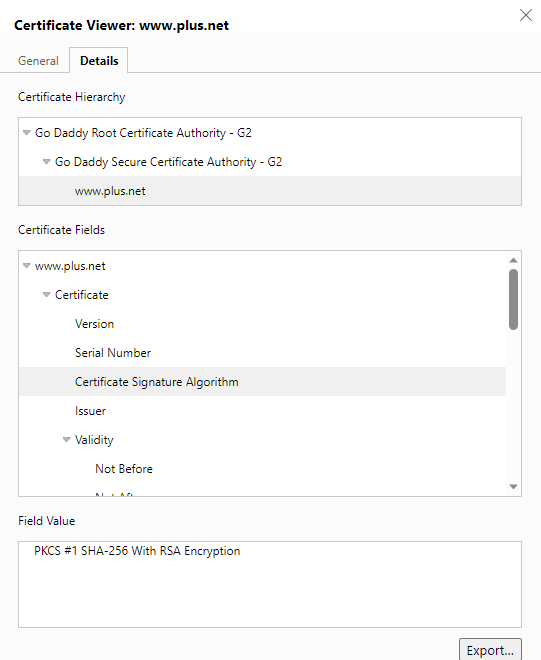Click scrollbar up arrow in Certificate Fields

(x=513, y=260)
